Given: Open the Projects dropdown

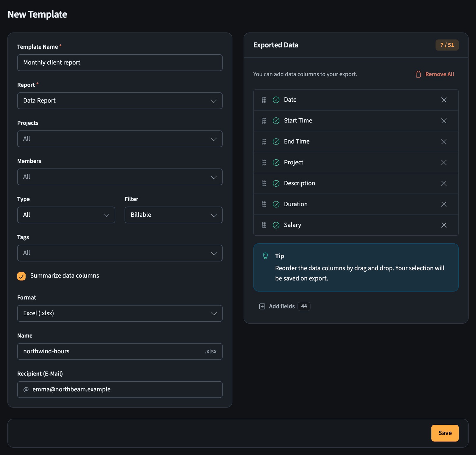Looking at the screenshot, I should [120, 139].
